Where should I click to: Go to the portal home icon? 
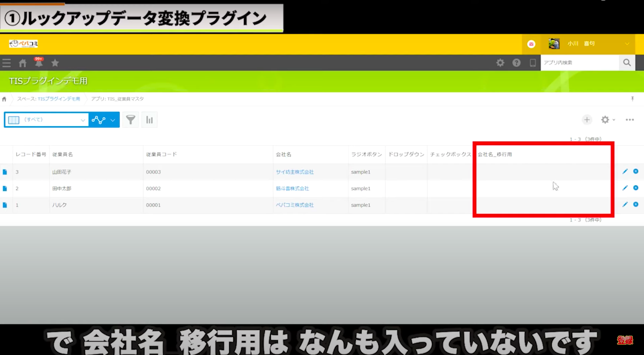tap(22, 63)
